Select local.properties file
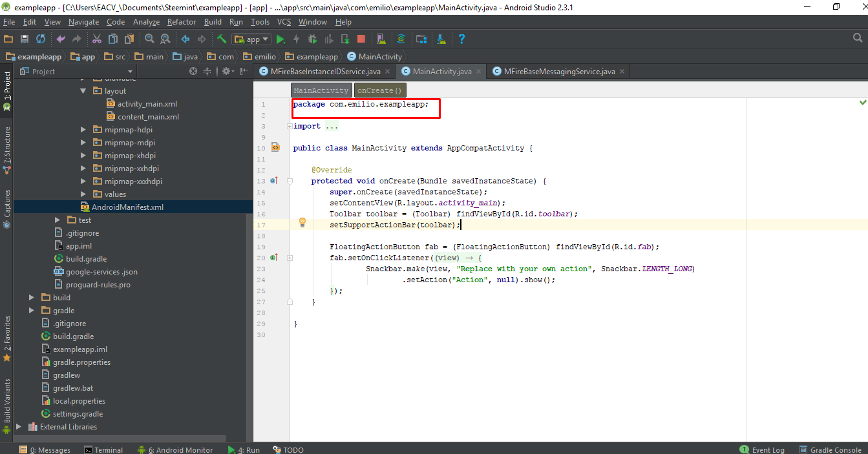This screenshot has height=454, width=868. coord(72,401)
